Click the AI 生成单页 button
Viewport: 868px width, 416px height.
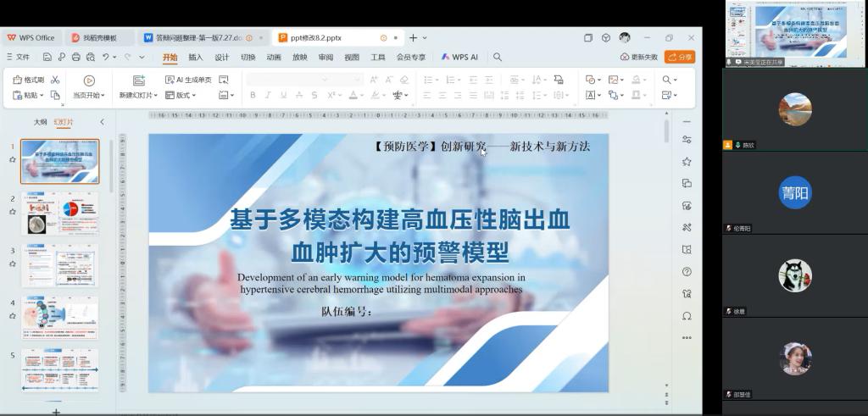point(188,80)
